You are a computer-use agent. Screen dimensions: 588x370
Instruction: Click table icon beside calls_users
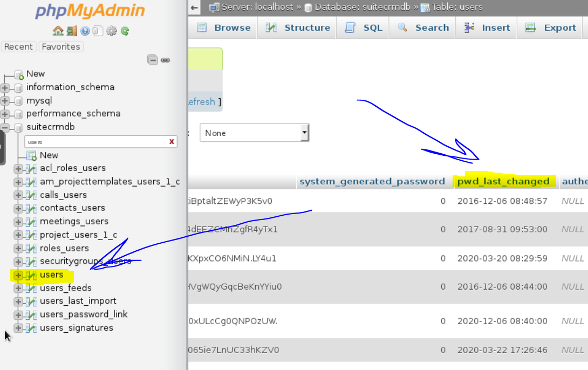[31, 195]
